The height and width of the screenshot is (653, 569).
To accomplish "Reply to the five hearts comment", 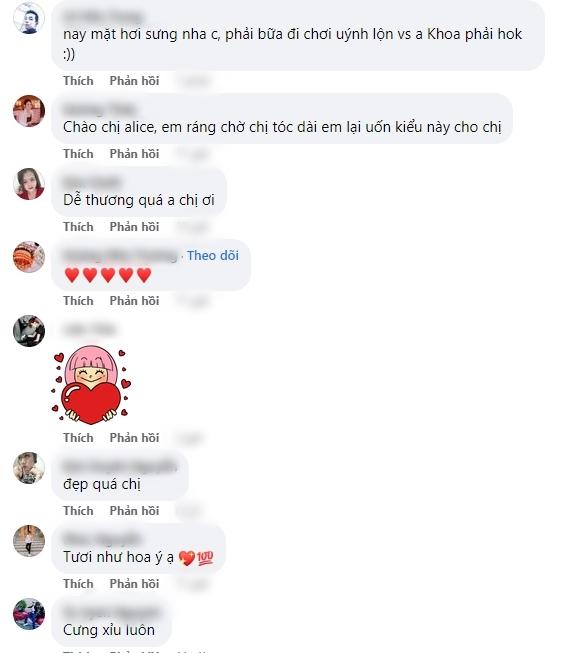I will click(134, 301).
